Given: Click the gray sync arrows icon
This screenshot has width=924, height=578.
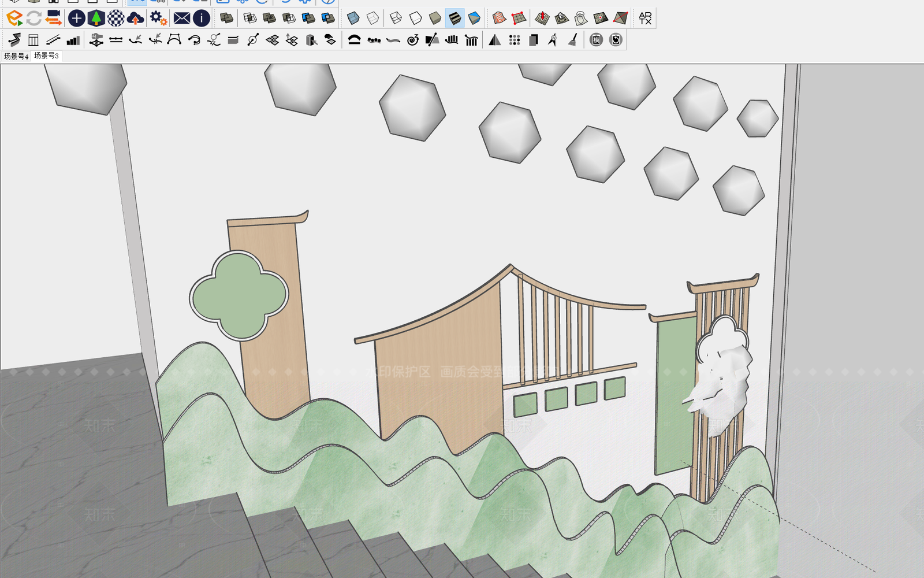Looking at the screenshot, I should (34, 18).
